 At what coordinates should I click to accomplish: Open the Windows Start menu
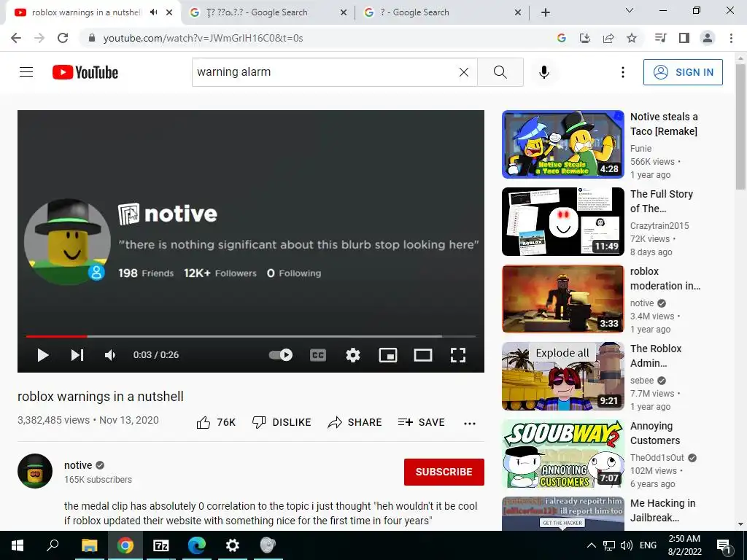pyautogui.click(x=18, y=545)
